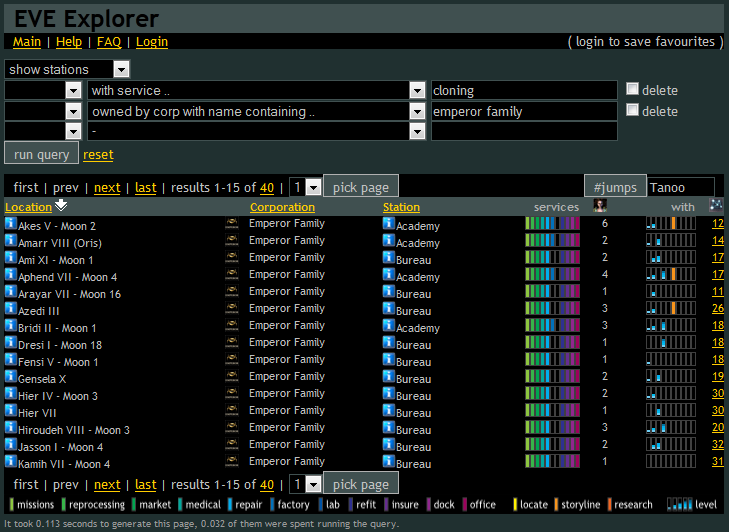Open the top page number dropdown

[x=313, y=187]
